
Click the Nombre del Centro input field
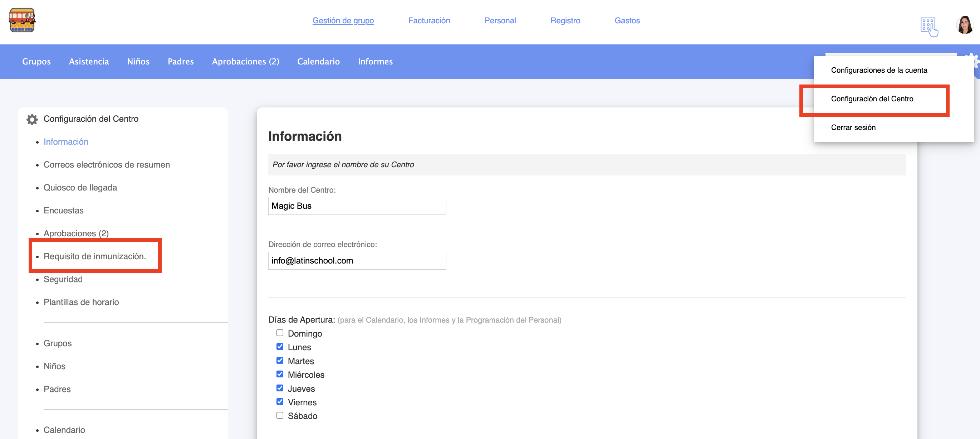tap(357, 206)
